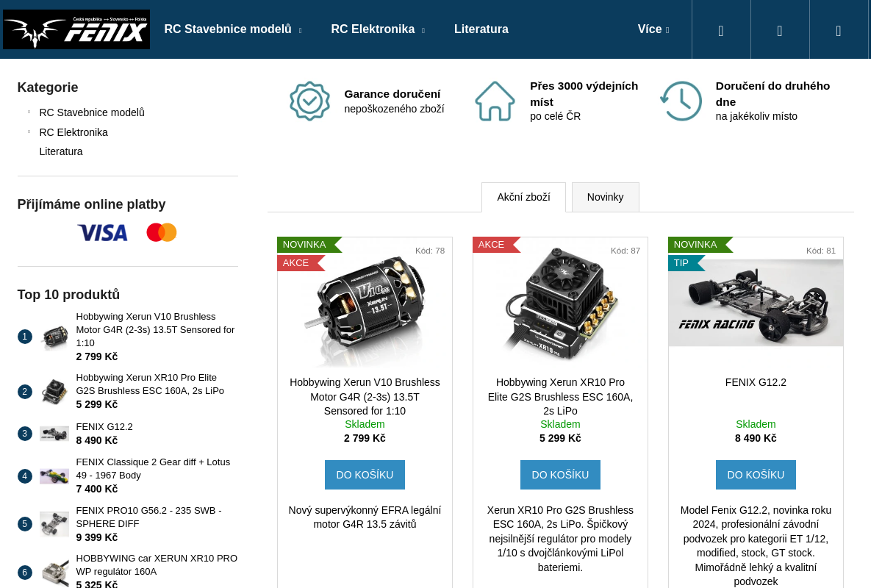
Task: Open the FENIX Classique 2 thumbnail in Top 10
Action: click(x=54, y=476)
